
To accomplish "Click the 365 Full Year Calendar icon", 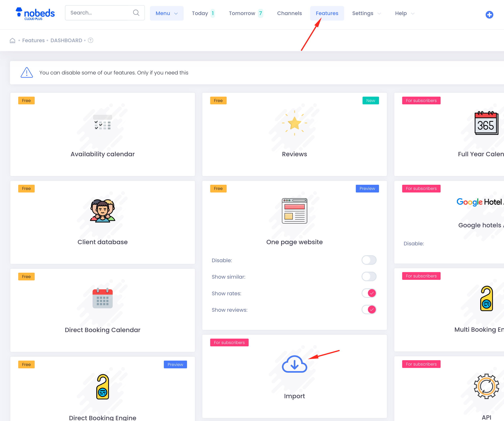I will tap(486, 123).
